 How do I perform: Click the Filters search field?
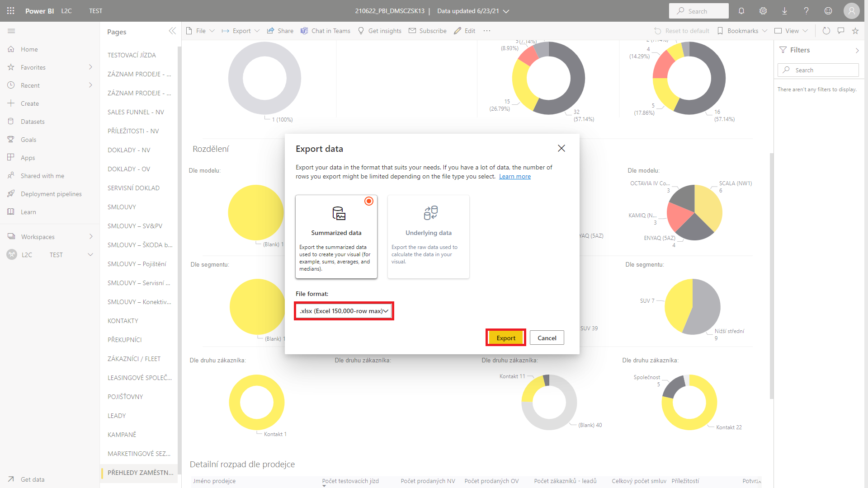818,70
